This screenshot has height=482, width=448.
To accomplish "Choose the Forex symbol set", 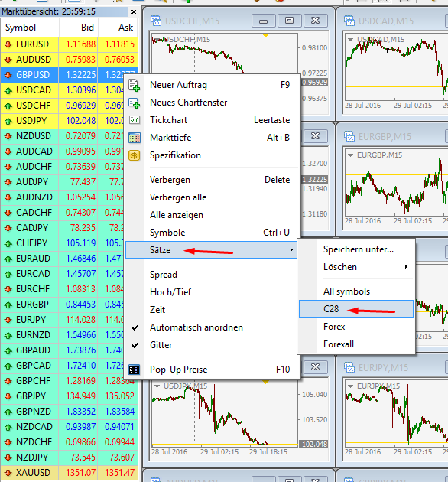I will coord(357,327).
